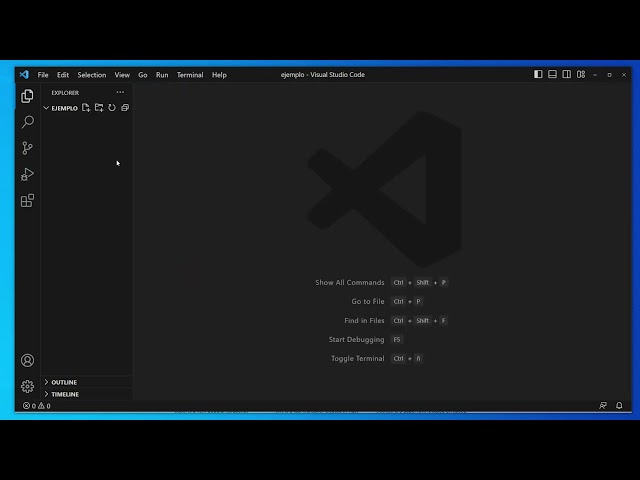Collapse all folders in Explorer

coord(125,108)
